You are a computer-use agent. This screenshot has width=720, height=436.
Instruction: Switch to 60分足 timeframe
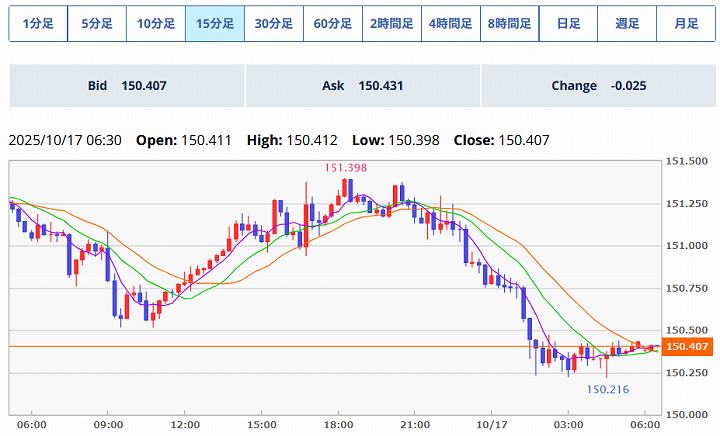332,23
